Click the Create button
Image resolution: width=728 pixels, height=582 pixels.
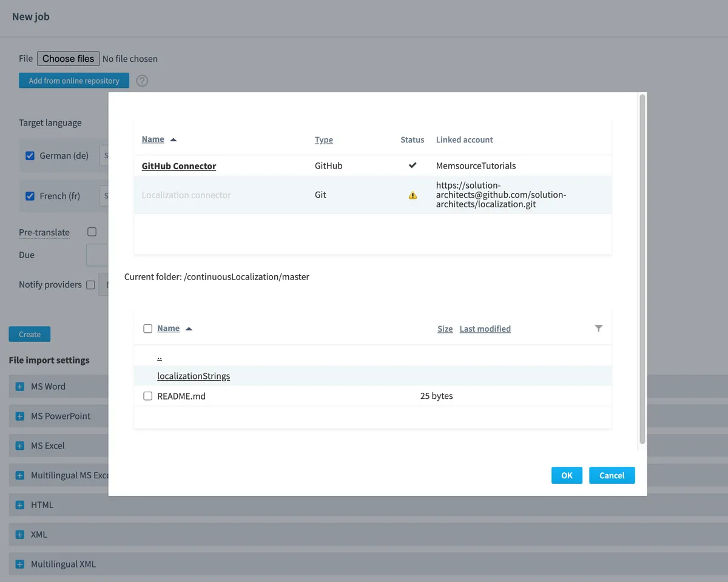(30, 334)
